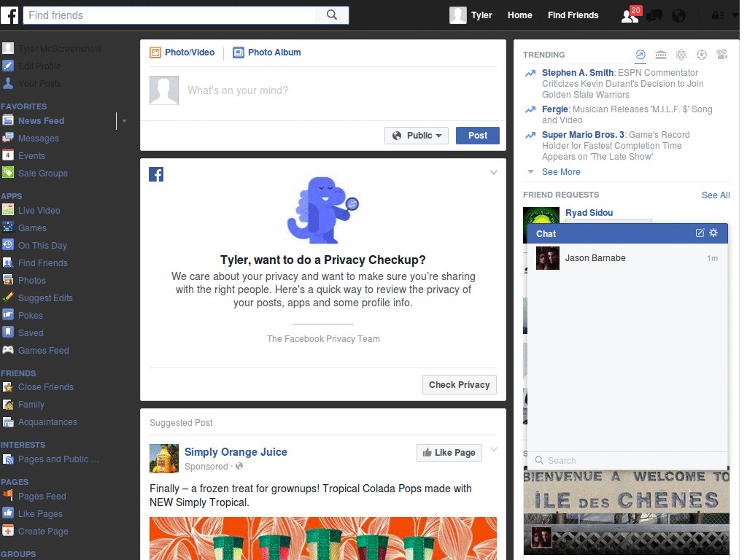This screenshot has width=747, height=560.
Task: Open Pages Feed in sidebar
Action: (x=42, y=496)
